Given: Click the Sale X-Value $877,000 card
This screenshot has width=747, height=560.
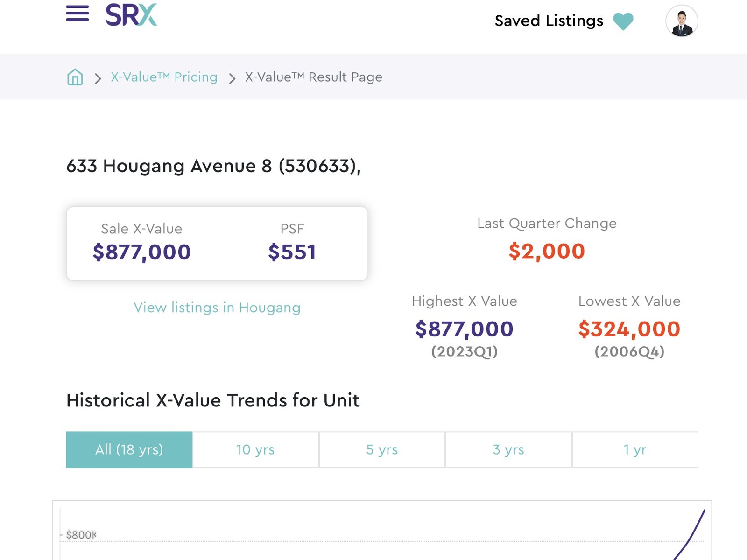Looking at the screenshot, I should tap(217, 244).
